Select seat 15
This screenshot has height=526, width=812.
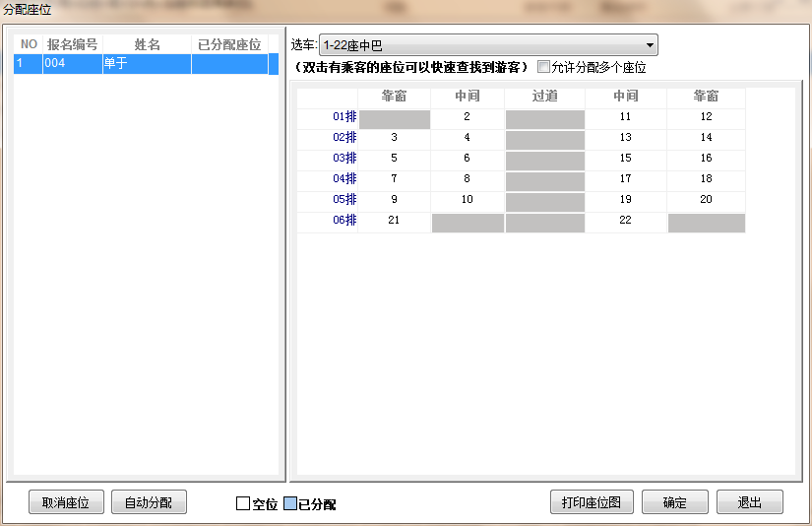[x=626, y=159]
